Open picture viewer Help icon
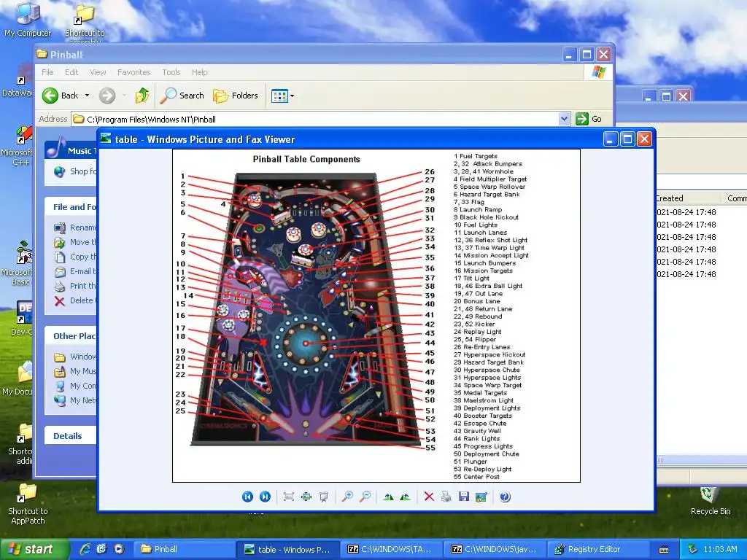 point(505,497)
